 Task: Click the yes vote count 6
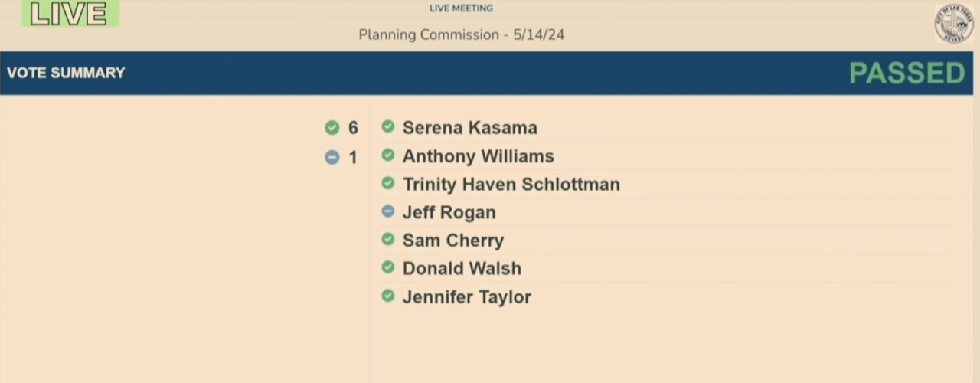tap(353, 128)
